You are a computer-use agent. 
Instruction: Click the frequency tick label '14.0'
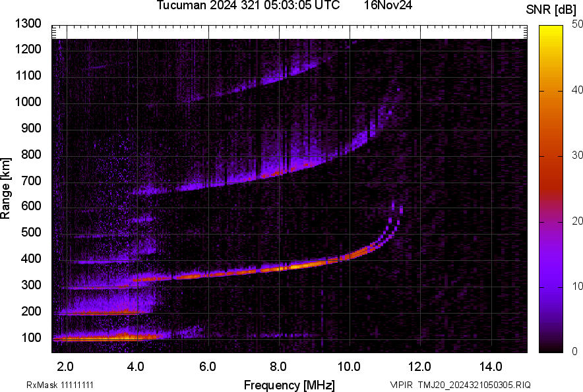click(x=491, y=367)
